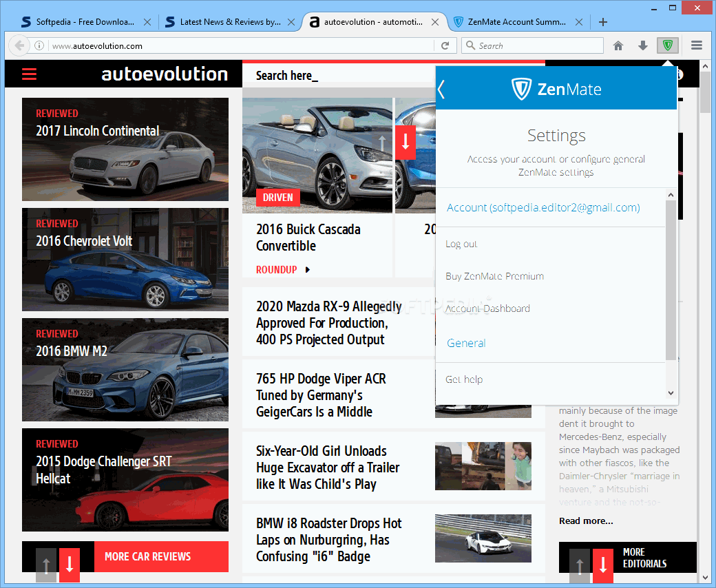Click the browser Search box

[x=532, y=45]
